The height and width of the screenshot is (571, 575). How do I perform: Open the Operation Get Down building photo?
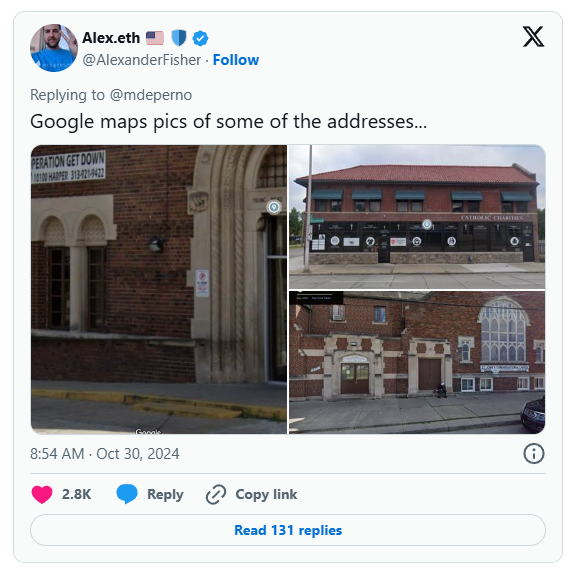[x=159, y=289]
